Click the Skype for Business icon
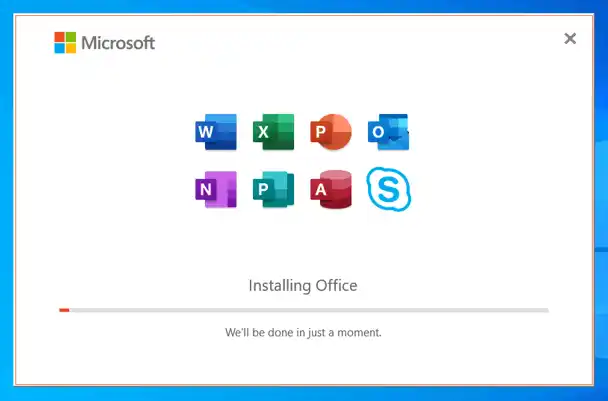The image size is (608, 401). point(389,189)
